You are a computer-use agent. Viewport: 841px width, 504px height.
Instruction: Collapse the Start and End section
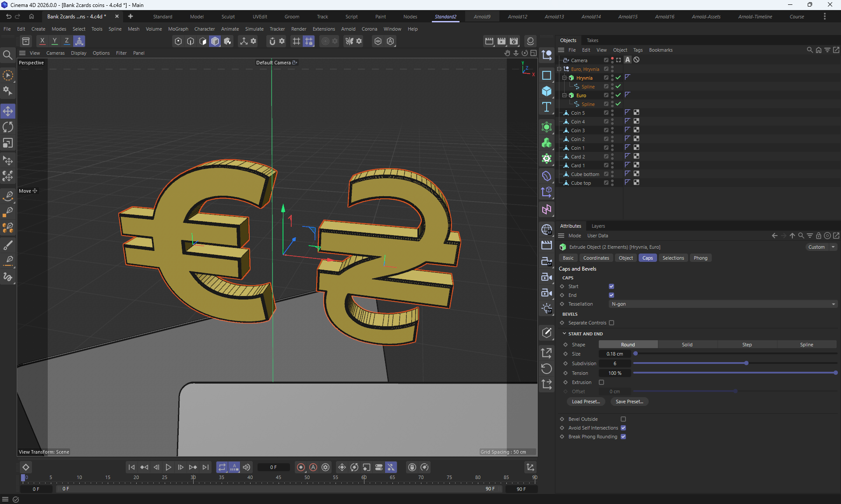pyautogui.click(x=565, y=334)
